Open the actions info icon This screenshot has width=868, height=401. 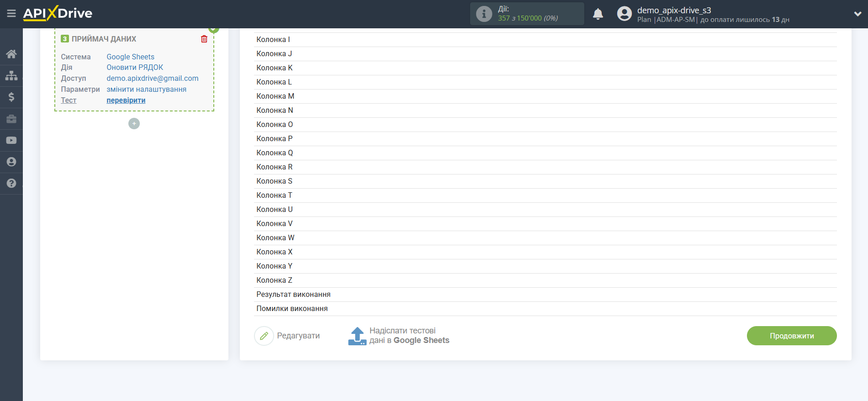484,14
